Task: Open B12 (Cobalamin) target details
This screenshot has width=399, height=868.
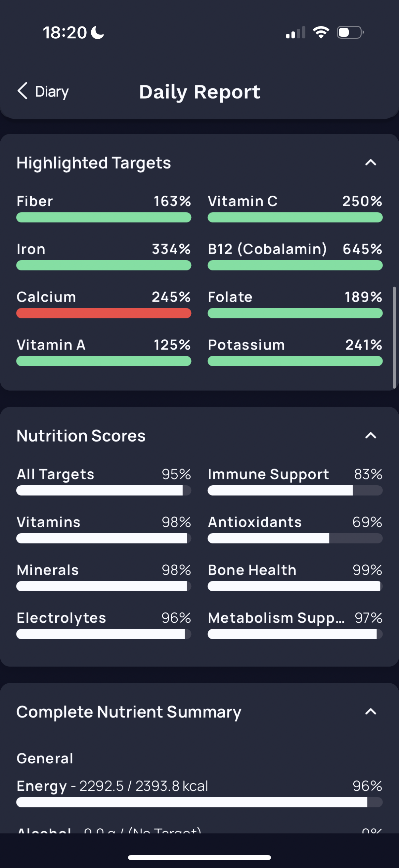Action: [x=295, y=256]
